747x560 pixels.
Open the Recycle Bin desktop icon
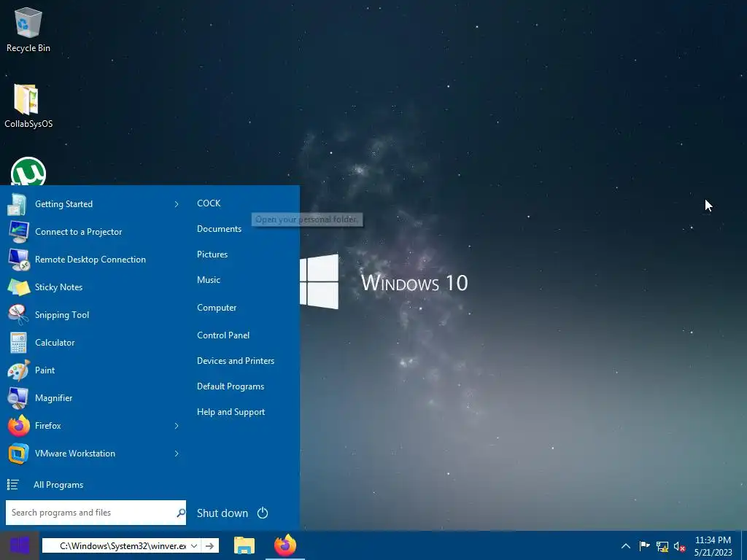tap(28, 29)
